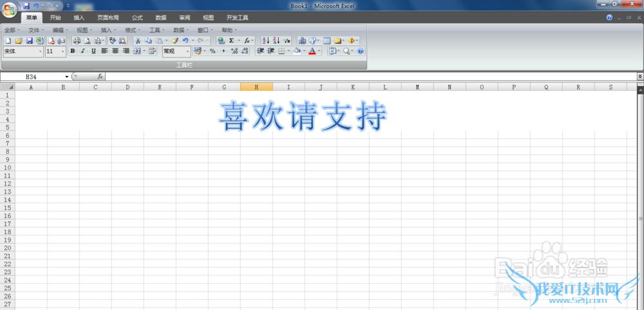Screen dimensions: 644x310
Task: Open the 文件 menu dropdown
Action: tap(36, 30)
